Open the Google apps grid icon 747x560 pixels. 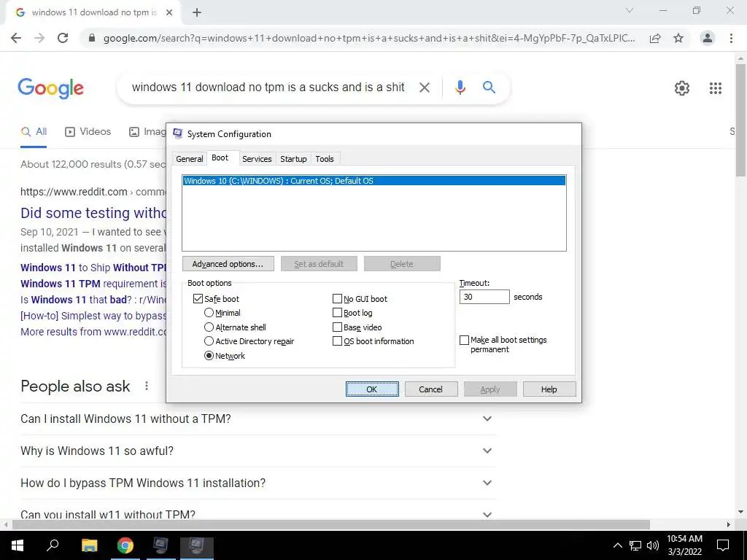(x=716, y=88)
